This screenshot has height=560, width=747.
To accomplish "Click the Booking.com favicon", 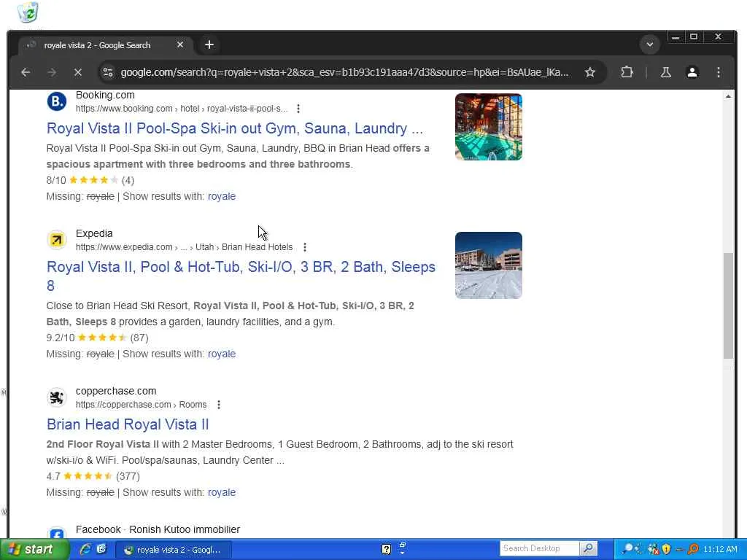I will tap(57, 101).
